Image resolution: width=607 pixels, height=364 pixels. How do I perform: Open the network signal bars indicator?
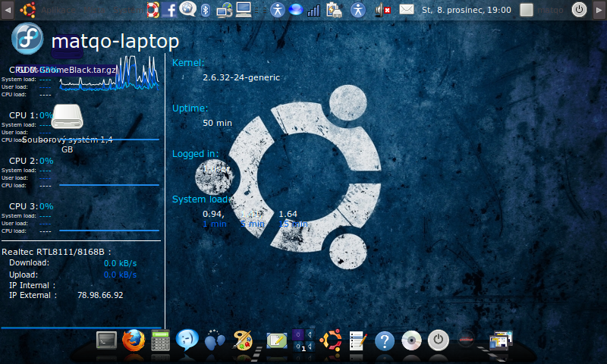pyautogui.click(x=313, y=10)
